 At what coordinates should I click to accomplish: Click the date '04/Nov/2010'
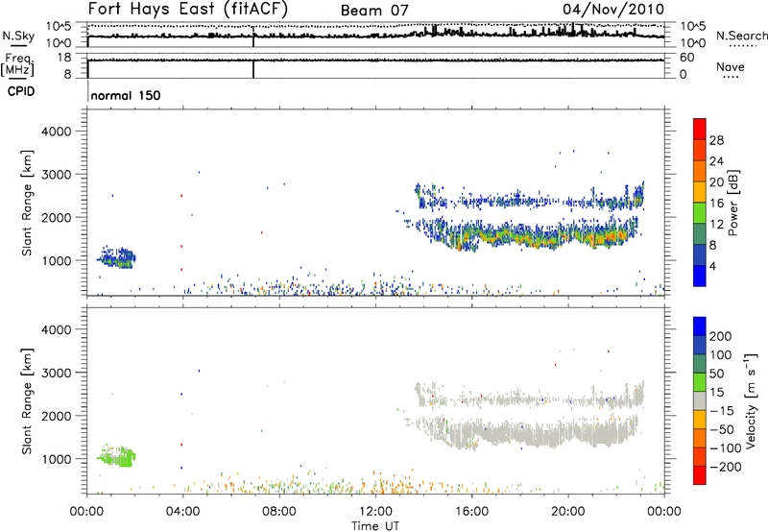[x=613, y=9]
